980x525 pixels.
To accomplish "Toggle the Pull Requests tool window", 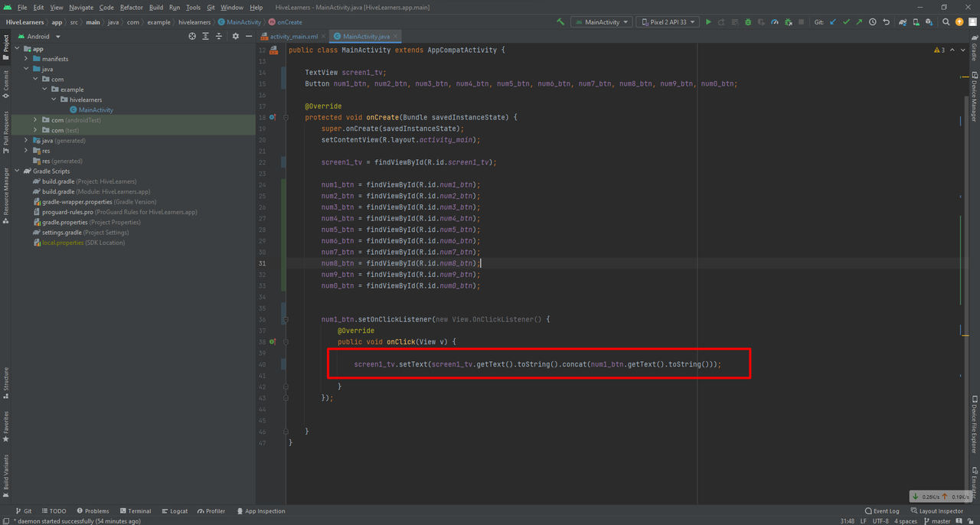I will point(5,131).
